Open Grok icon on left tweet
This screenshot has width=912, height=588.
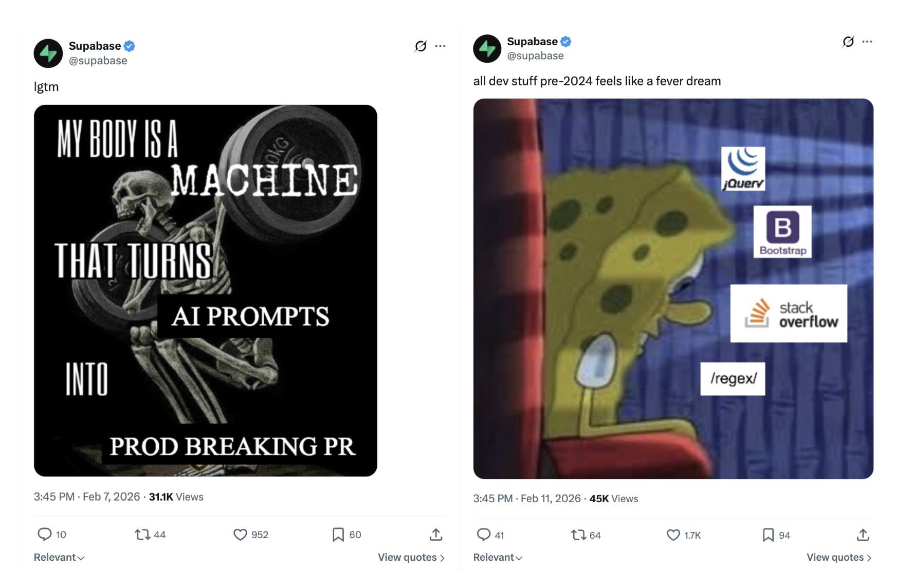pos(421,46)
